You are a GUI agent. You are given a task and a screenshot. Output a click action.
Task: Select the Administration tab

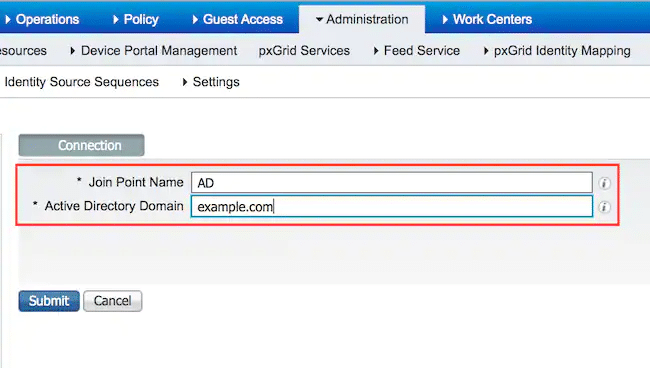click(362, 19)
